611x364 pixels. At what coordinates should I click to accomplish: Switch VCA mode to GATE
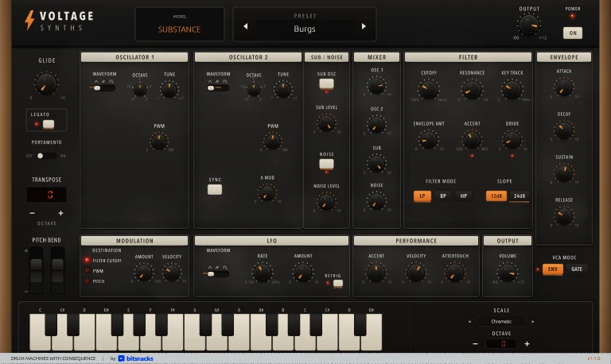[x=577, y=269]
